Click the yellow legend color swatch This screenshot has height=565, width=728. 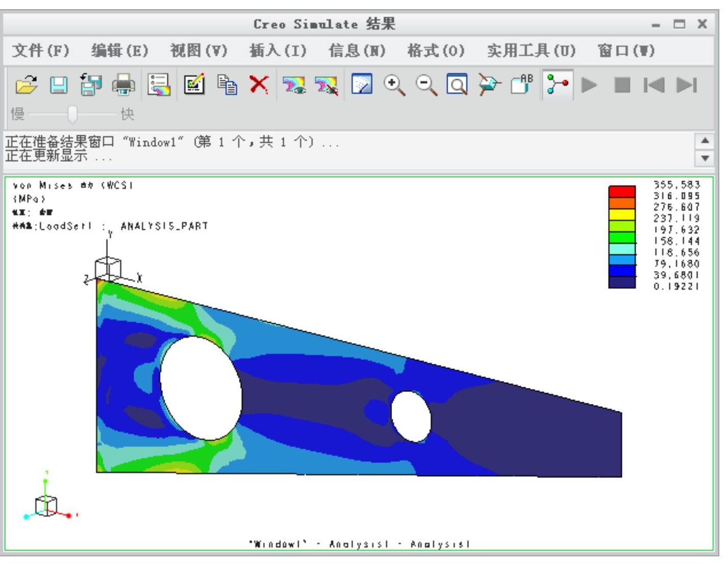(x=622, y=215)
